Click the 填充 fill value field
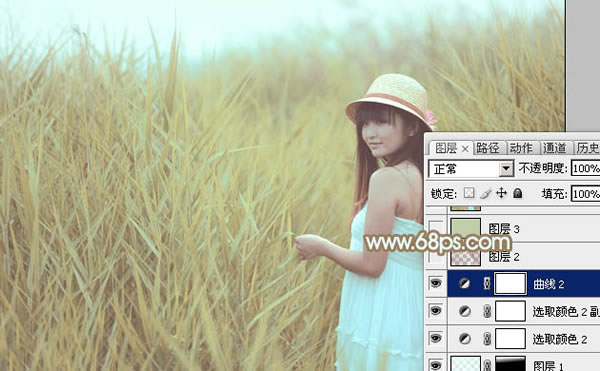This screenshot has height=371, width=600. (586, 194)
